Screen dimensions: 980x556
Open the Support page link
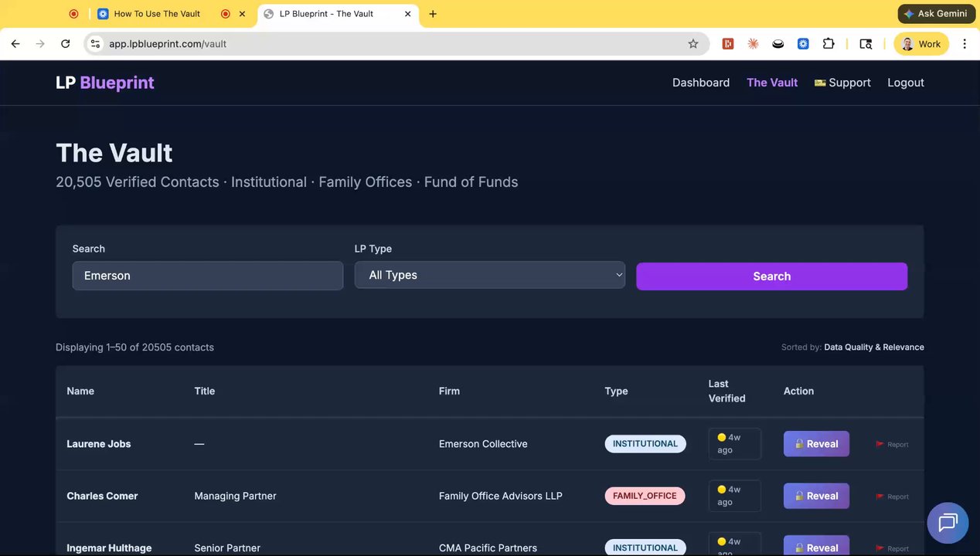(842, 83)
